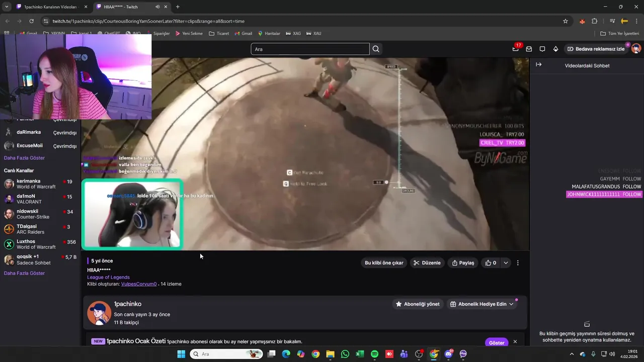Open the XAG bookmark

[x=293, y=33]
